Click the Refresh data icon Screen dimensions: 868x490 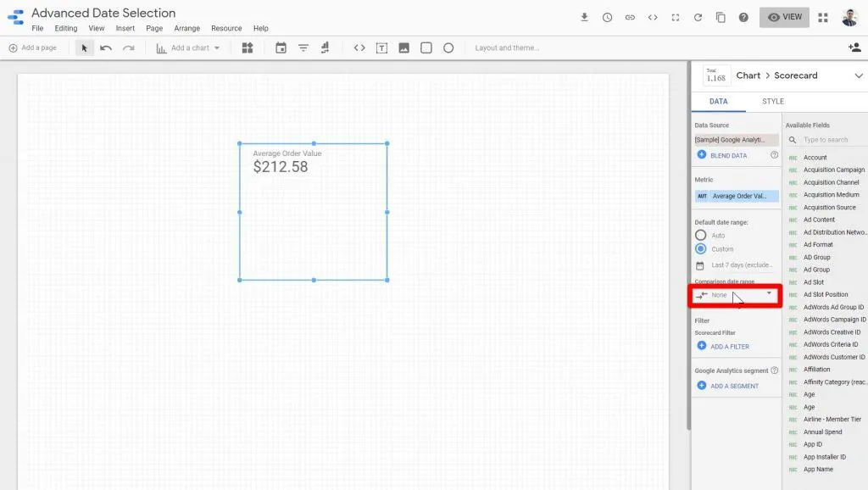pos(697,17)
